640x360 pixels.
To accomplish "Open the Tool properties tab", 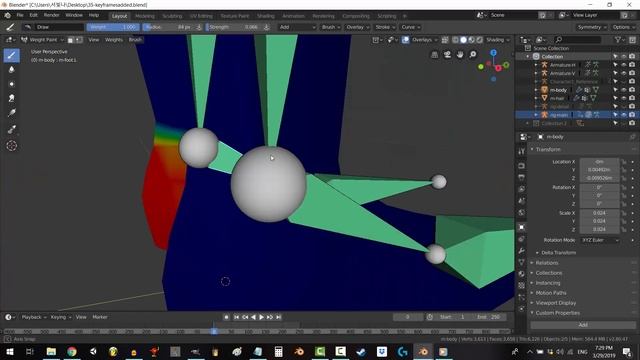I will point(522,151).
